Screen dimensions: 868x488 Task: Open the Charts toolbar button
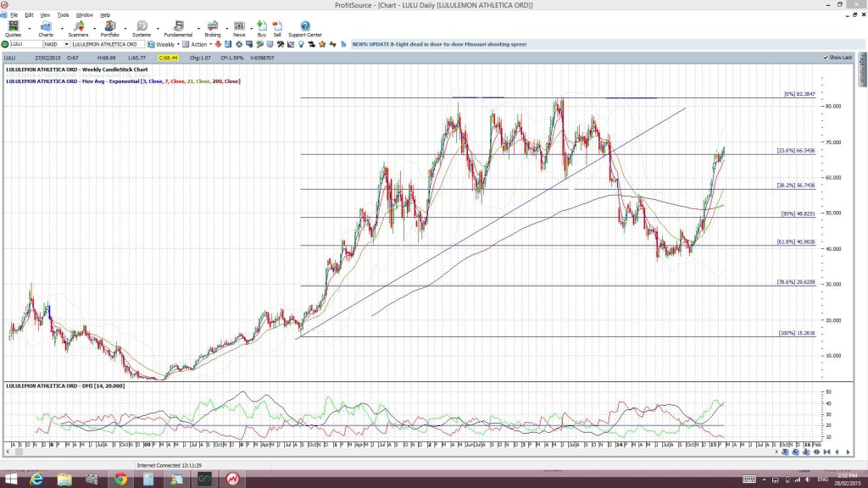(x=46, y=29)
